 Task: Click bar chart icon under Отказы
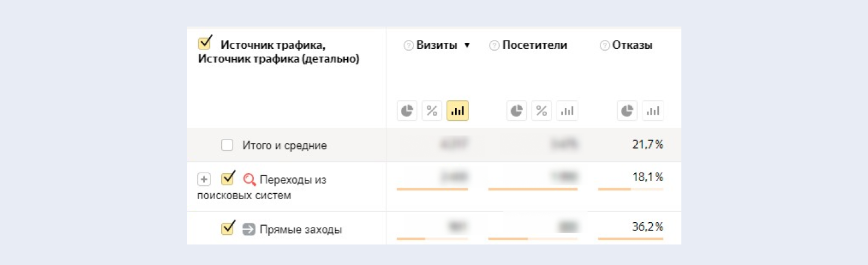tap(653, 111)
